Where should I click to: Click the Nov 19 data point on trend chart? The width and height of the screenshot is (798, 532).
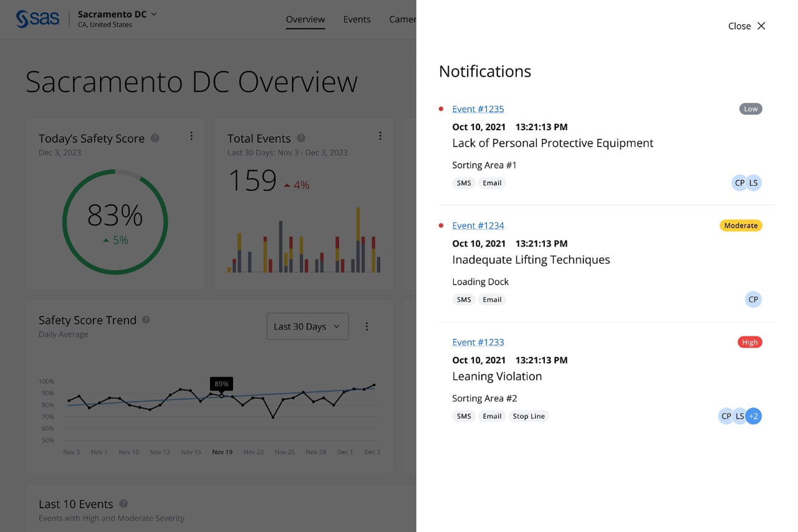(x=221, y=396)
